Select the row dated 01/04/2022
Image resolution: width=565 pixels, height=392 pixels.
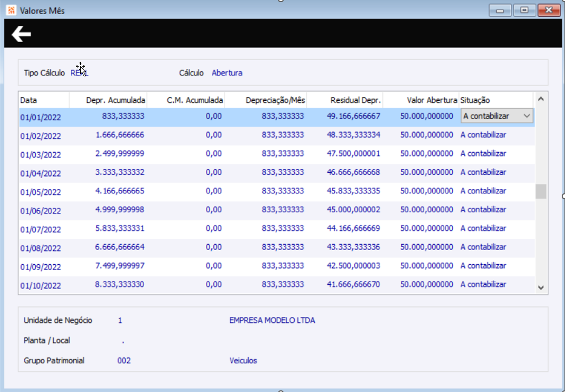coord(277,173)
